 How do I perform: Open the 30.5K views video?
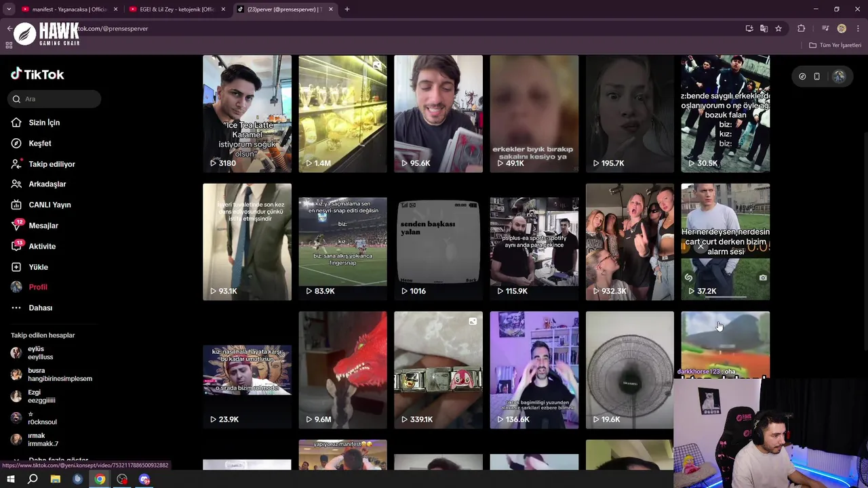(x=726, y=114)
